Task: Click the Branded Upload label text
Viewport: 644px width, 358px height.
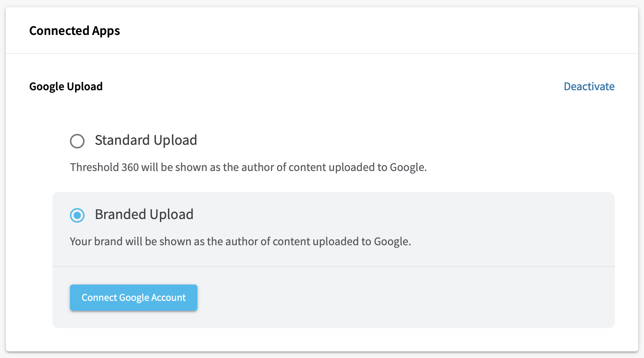Action: pyautogui.click(x=144, y=214)
